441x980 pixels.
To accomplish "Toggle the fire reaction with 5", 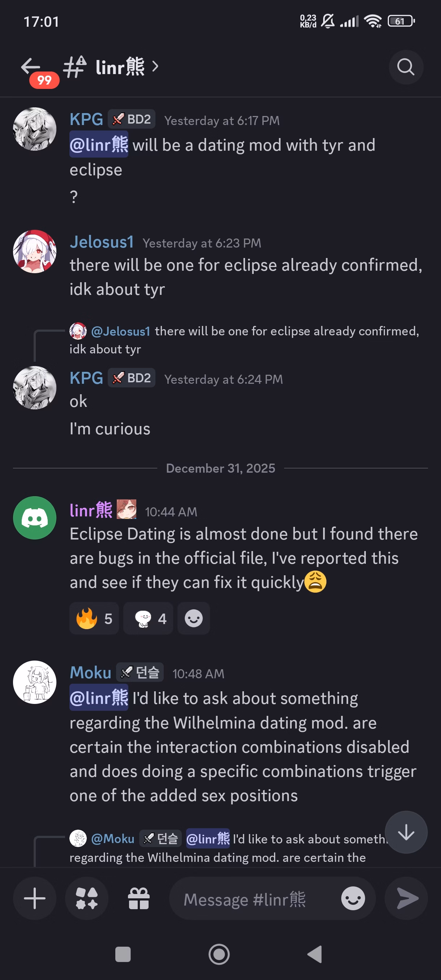I will [x=94, y=618].
